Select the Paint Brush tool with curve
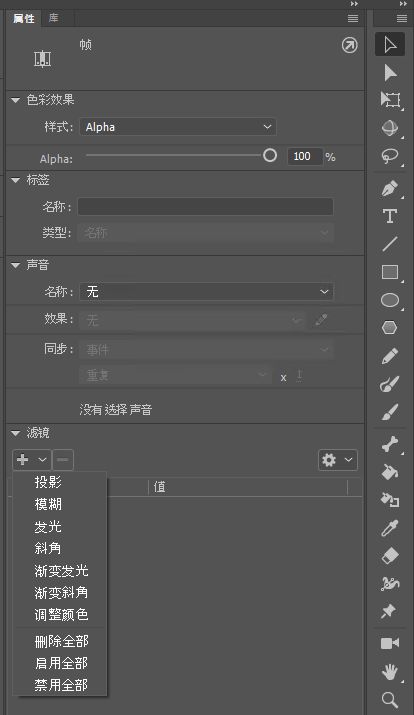414x715 pixels. 390,384
